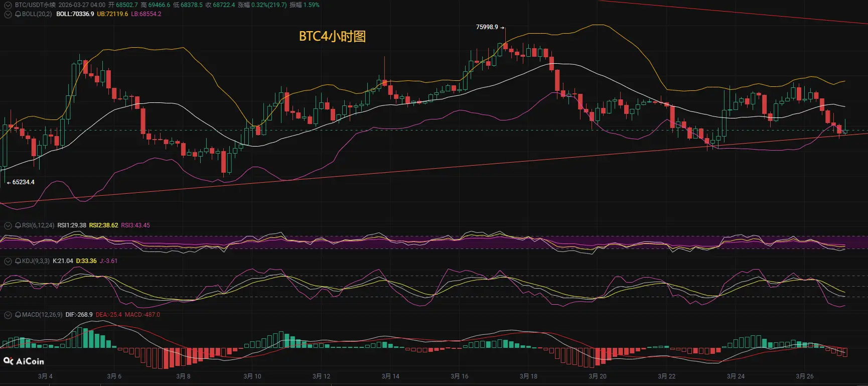Open MACD(12,26,9) indicator settings label
868x386 pixels.
point(42,315)
